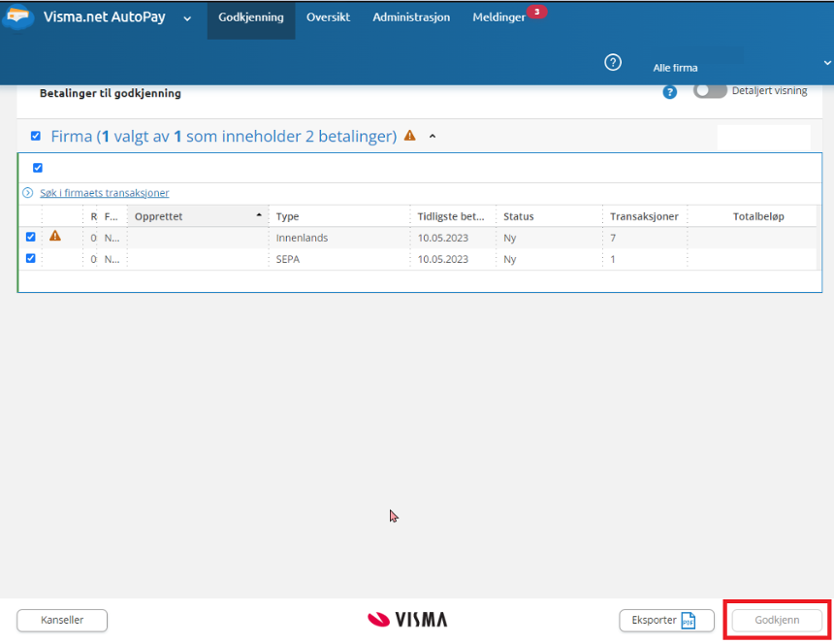Viewport: 834px width, 644px height.
Task: Uncheck the SEPA payment row checkbox
Action: (x=30, y=259)
